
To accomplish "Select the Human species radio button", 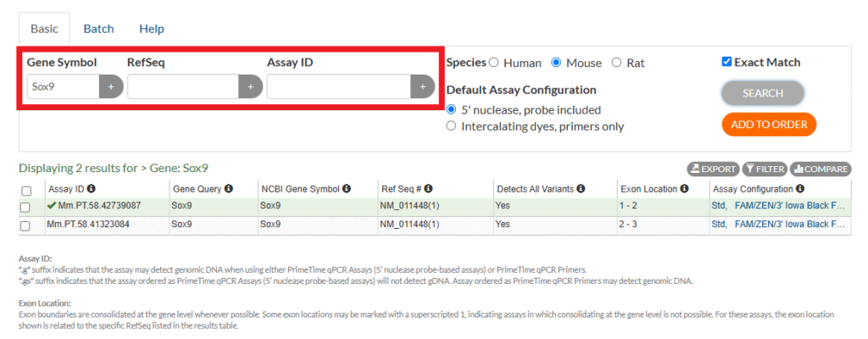I will tap(494, 63).
